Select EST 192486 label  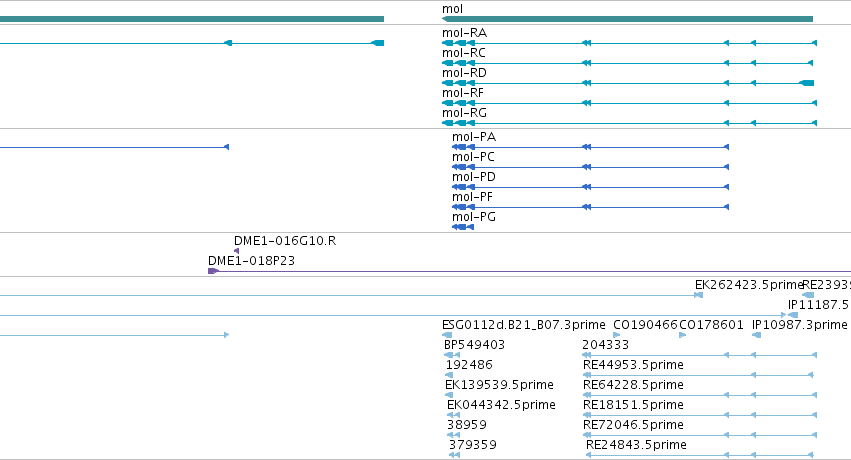469,365
